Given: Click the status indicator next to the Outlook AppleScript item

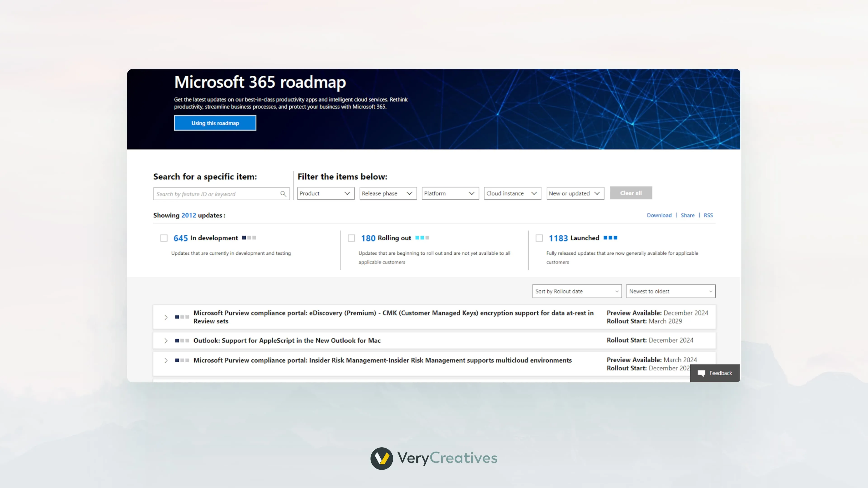Looking at the screenshot, I should (182, 340).
